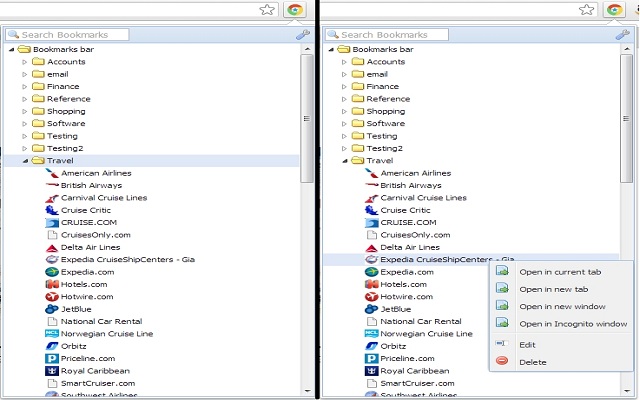Open wrench settings icon in right panel
The height and width of the screenshot is (400, 640).
pyautogui.click(x=622, y=35)
